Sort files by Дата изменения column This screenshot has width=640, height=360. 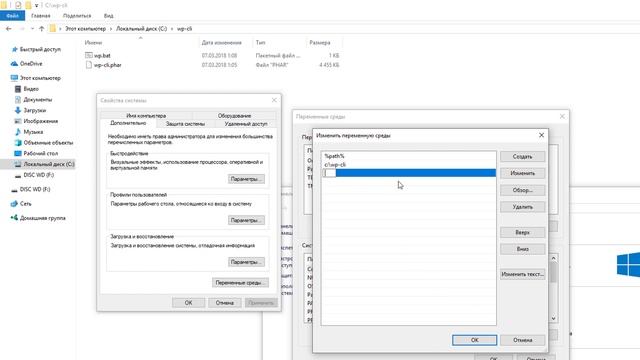[x=222, y=42]
